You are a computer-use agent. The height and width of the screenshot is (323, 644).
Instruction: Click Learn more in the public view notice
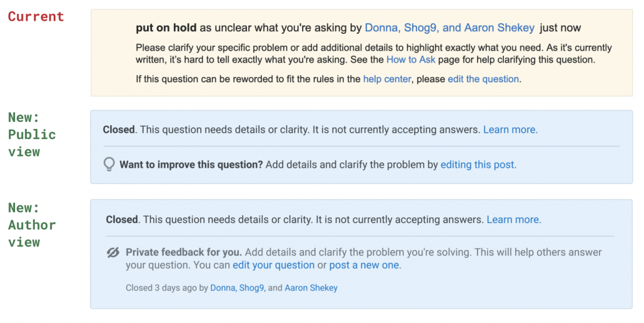[x=510, y=130]
